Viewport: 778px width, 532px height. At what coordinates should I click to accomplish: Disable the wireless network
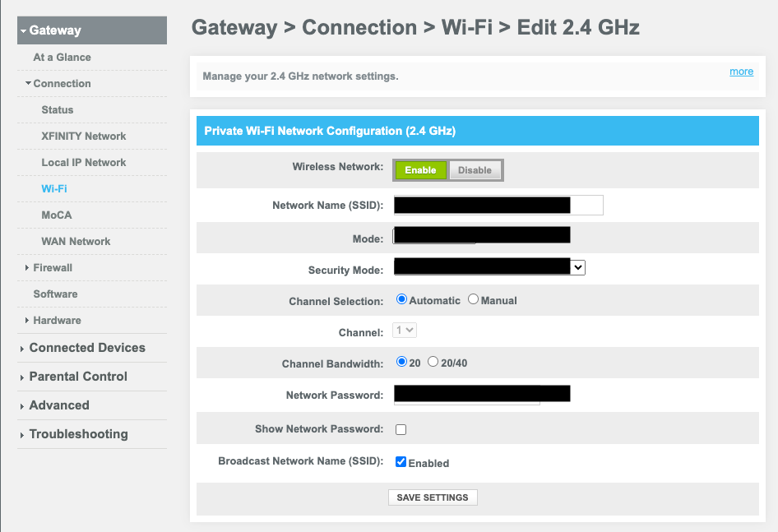tap(475, 170)
